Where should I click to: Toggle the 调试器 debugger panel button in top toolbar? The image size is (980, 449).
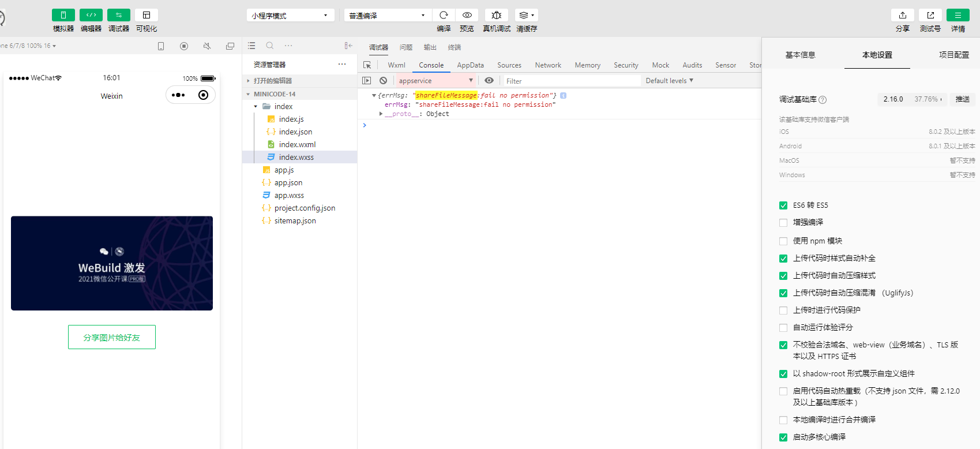point(119,15)
